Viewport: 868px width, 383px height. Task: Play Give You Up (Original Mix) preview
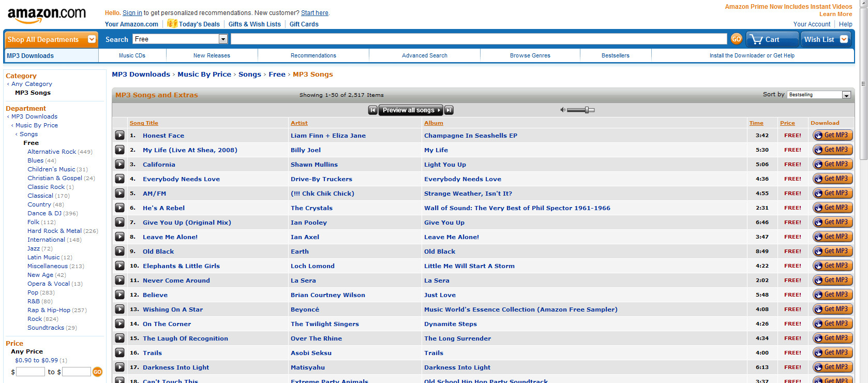(x=119, y=222)
